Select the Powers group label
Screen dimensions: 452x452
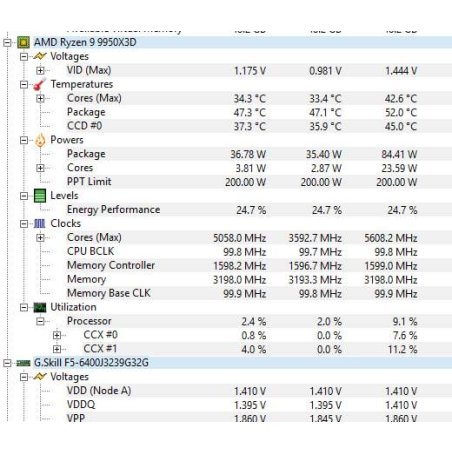point(67,140)
